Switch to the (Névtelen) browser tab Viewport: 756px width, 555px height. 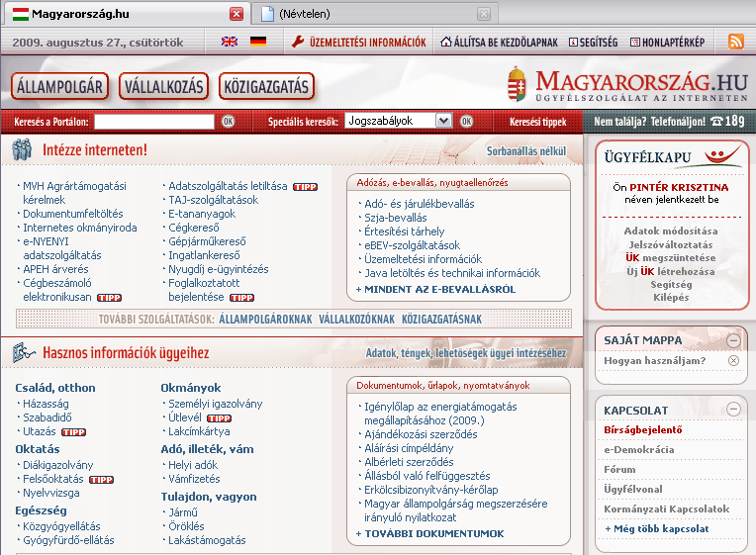(375, 14)
